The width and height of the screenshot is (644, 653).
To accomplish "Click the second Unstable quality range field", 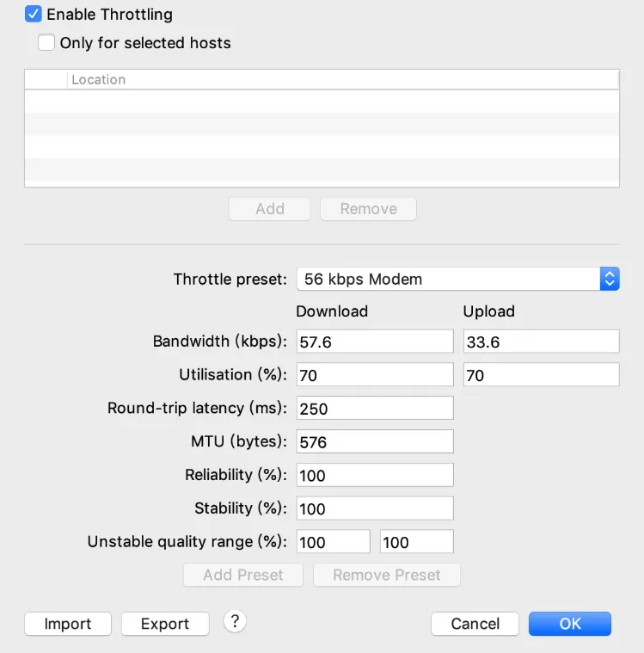I will click(416, 542).
